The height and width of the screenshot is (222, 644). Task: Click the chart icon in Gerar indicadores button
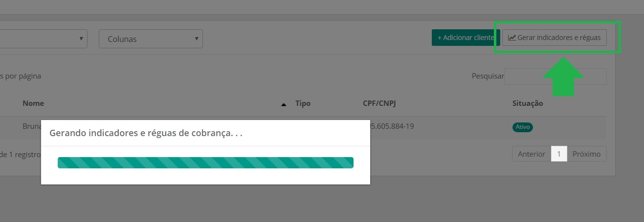[512, 38]
